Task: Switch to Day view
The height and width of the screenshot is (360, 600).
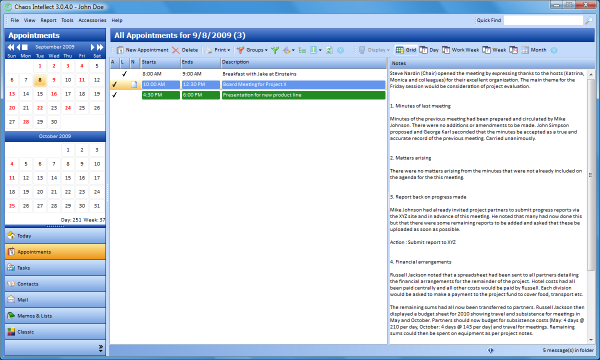Action: click(429, 50)
